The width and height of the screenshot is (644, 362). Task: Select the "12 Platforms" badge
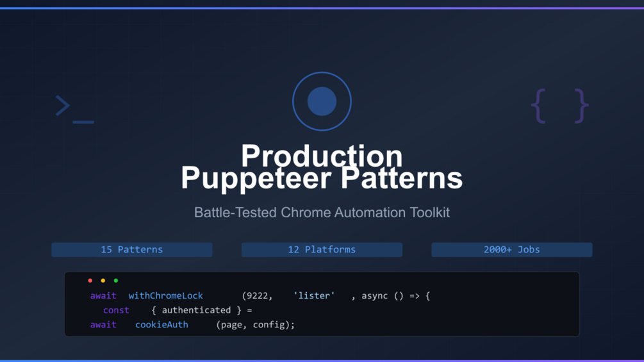click(x=322, y=249)
